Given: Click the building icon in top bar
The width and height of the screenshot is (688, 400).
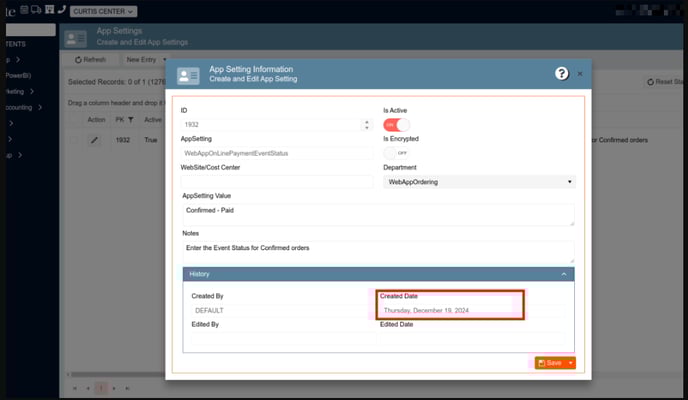Looking at the screenshot, I should pyautogui.click(x=50, y=9).
